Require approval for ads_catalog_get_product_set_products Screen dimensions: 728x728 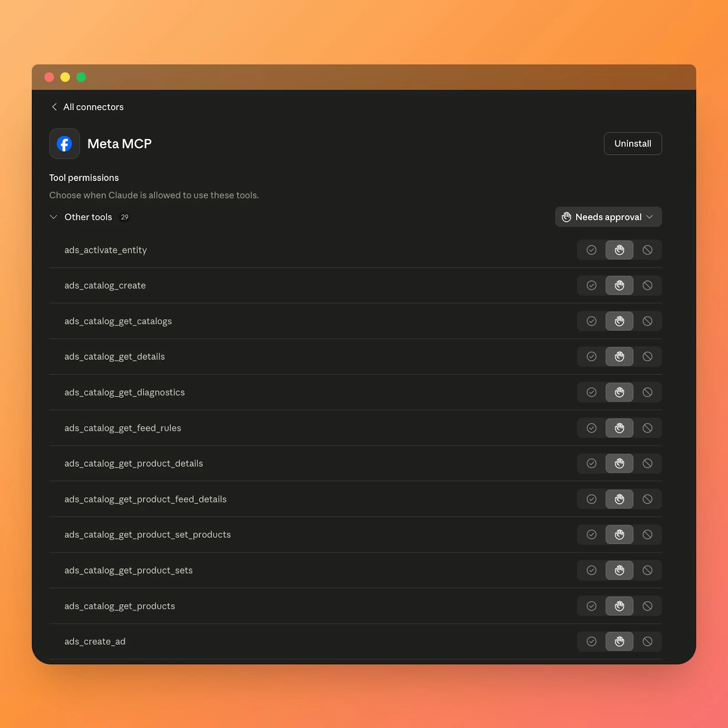click(x=619, y=535)
